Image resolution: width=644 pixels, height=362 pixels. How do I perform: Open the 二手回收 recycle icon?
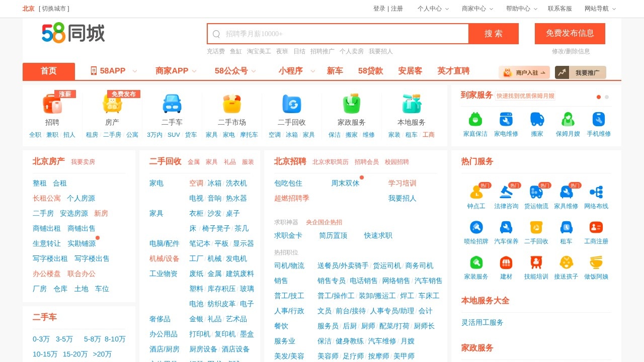click(x=292, y=104)
